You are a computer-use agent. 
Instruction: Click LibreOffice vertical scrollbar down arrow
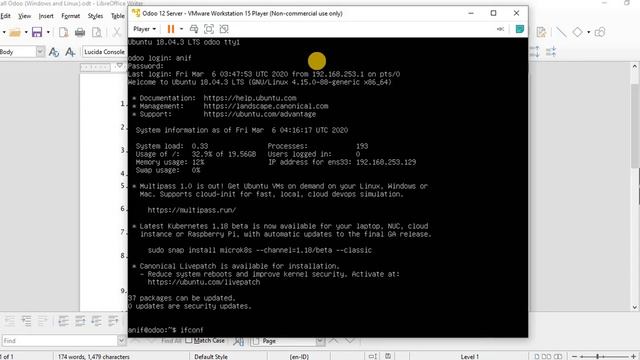click(x=635, y=307)
